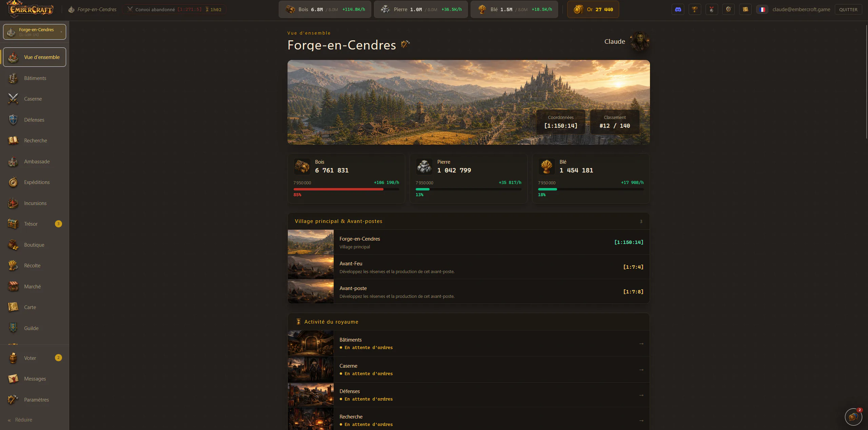Click the Avant-poste coordinates [1:7:8]
868x430 pixels.
point(633,292)
